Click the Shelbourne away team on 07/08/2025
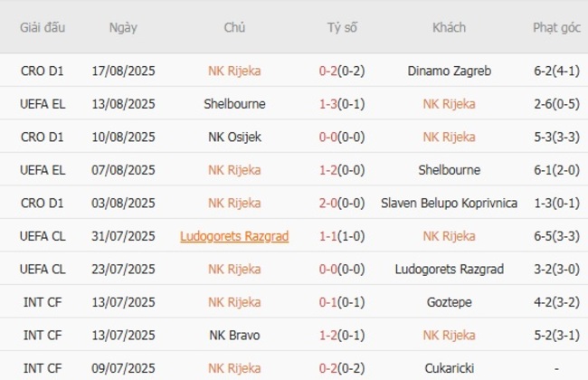The width and height of the screenshot is (588, 380). click(449, 170)
